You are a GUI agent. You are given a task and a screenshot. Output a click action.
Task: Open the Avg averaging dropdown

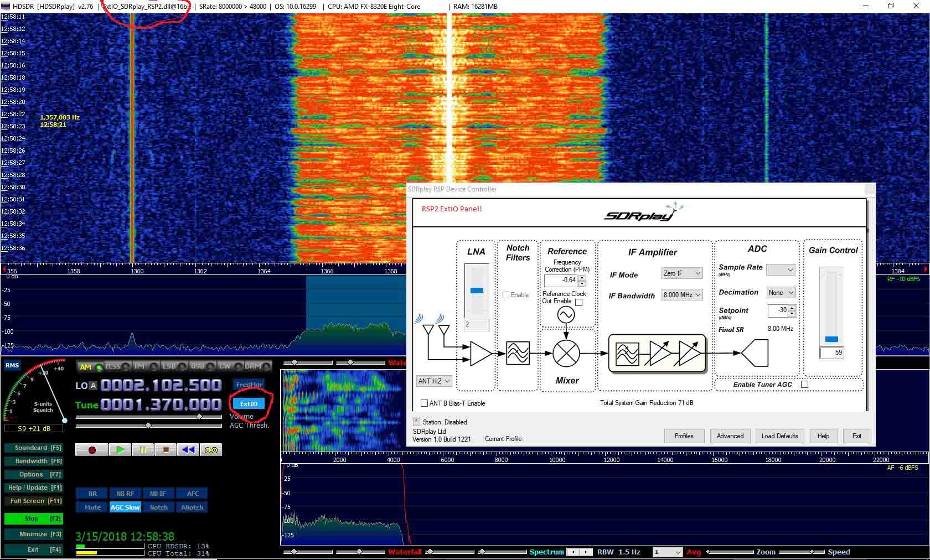tap(668, 552)
